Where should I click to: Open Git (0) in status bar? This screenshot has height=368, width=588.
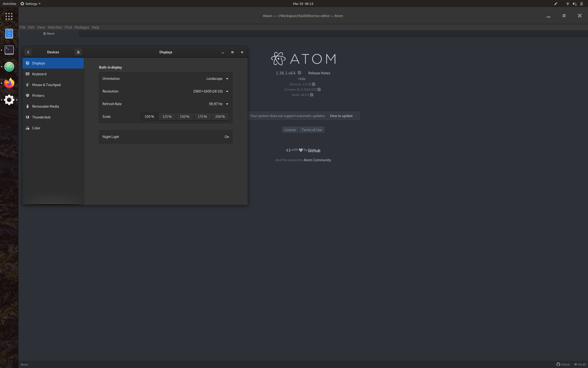point(580,364)
